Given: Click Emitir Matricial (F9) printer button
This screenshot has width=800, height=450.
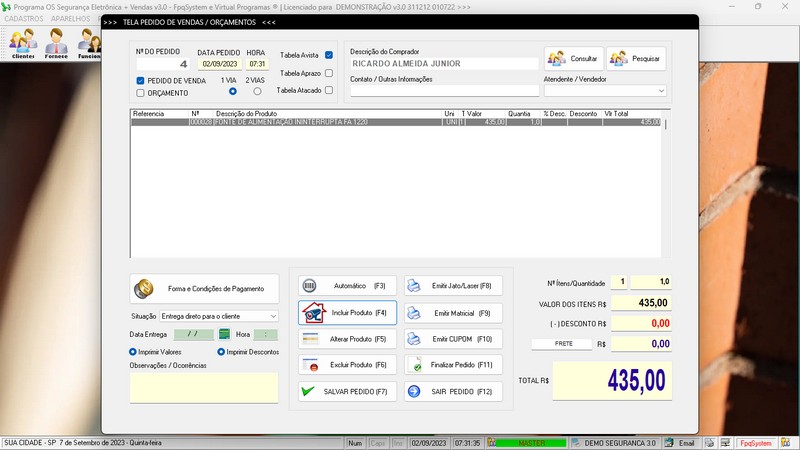Looking at the screenshot, I should pyautogui.click(x=453, y=313).
